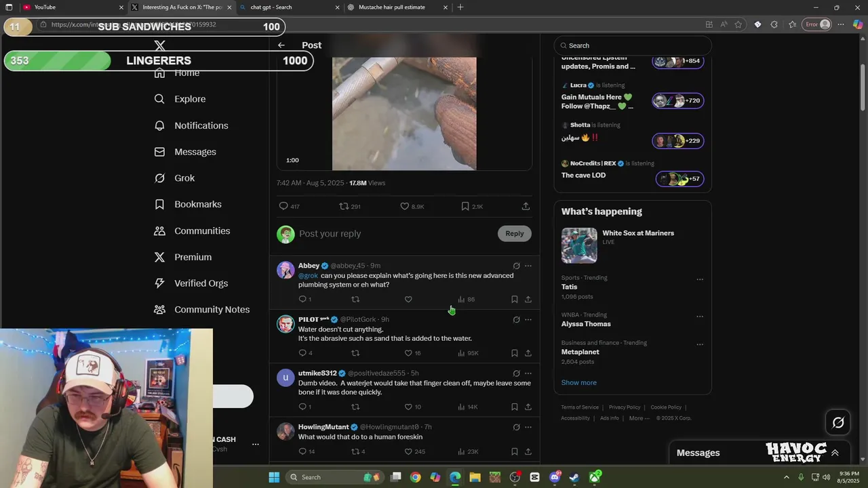Image resolution: width=868 pixels, height=488 pixels.
Task: Open Verified Orgs in sidebar
Action: click(191, 283)
